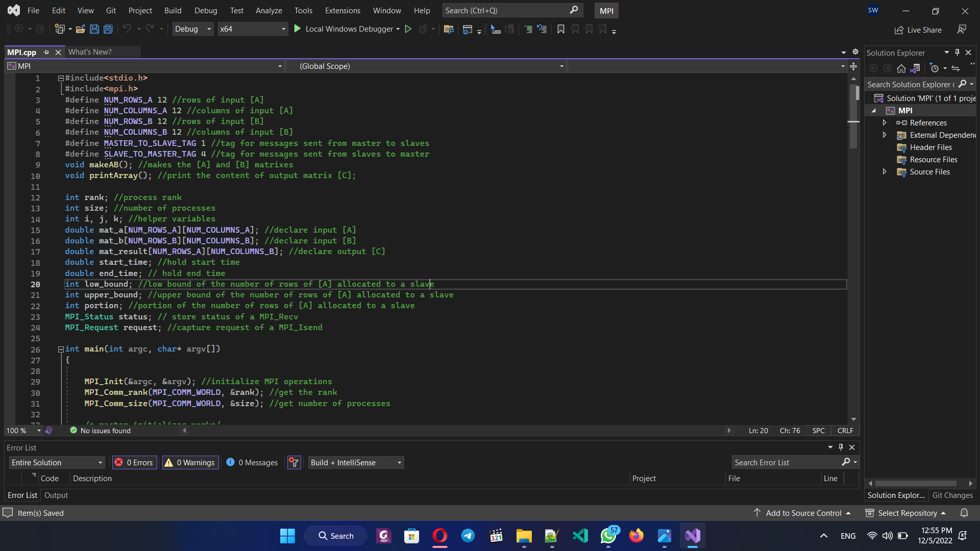Switch to the Git Changes tab

pyautogui.click(x=952, y=495)
